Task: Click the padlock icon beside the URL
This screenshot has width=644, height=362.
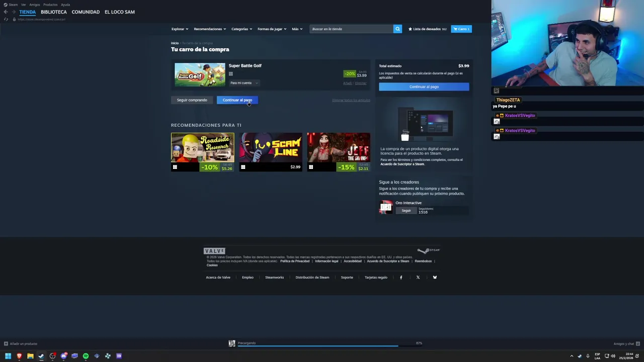Action: [x=14, y=19]
